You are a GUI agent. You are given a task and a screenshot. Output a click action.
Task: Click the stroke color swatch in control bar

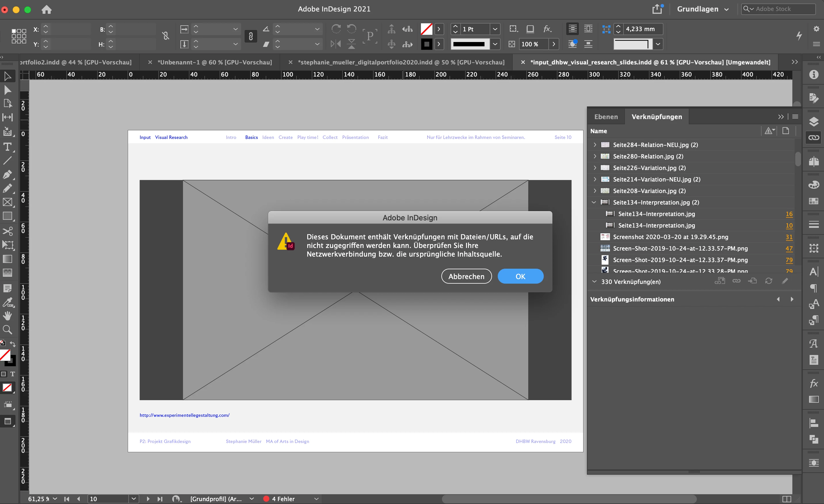[426, 44]
